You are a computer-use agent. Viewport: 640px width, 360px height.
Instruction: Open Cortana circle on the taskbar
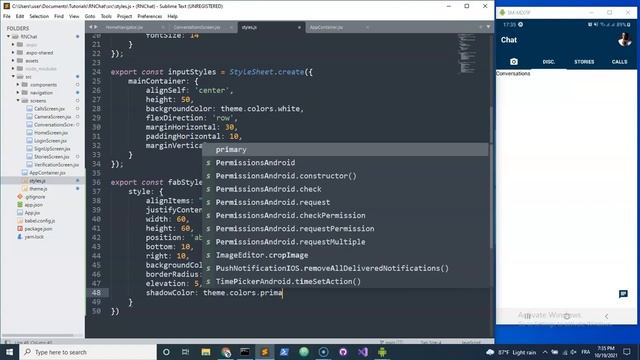(166, 352)
